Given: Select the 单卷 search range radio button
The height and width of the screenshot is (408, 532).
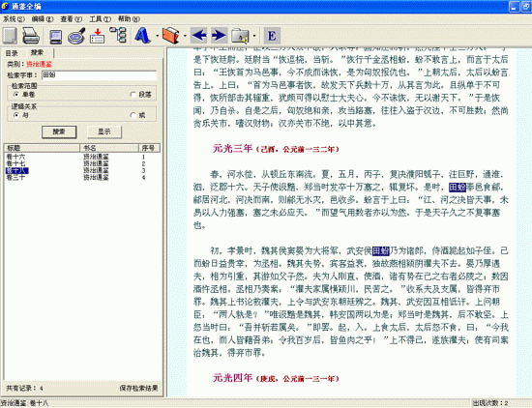Looking at the screenshot, I should [15, 95].
